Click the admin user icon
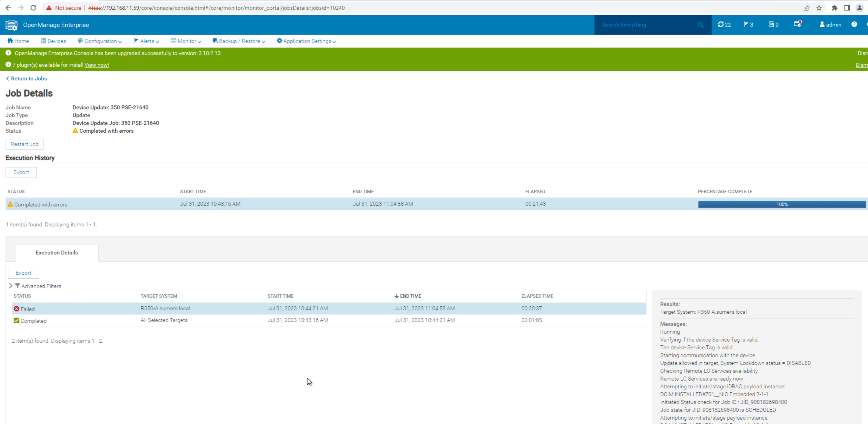868x424 pixels. [822, 24]
